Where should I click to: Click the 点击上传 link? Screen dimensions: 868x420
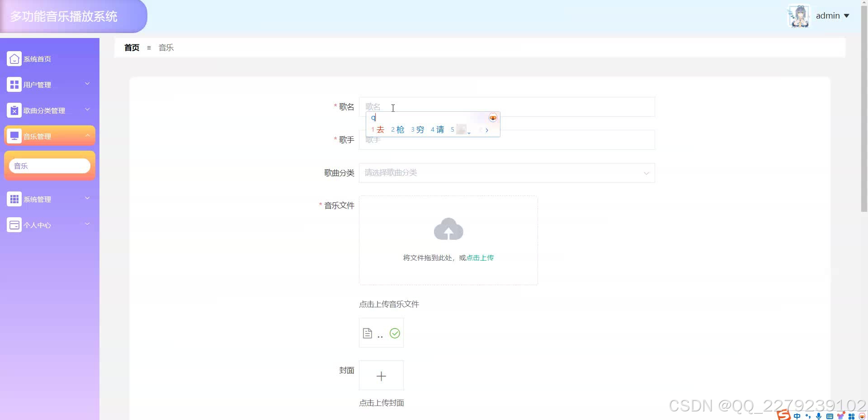(x=480, y=258)
